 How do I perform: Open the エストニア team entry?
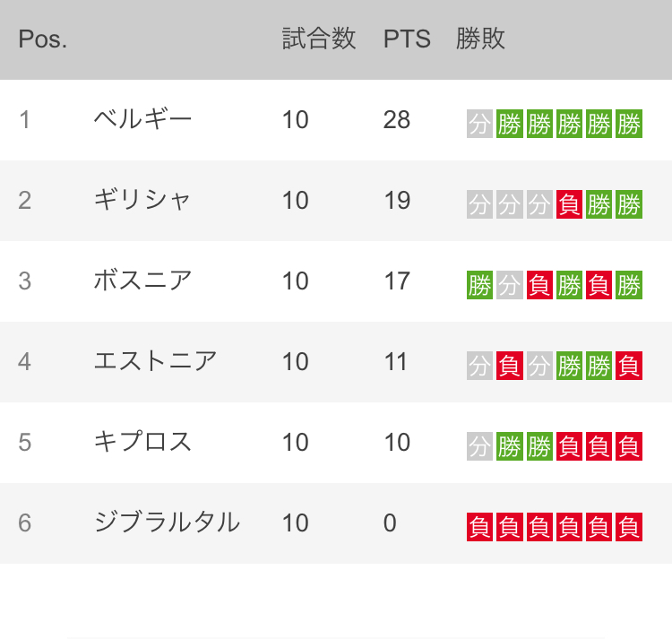point(336,362)
